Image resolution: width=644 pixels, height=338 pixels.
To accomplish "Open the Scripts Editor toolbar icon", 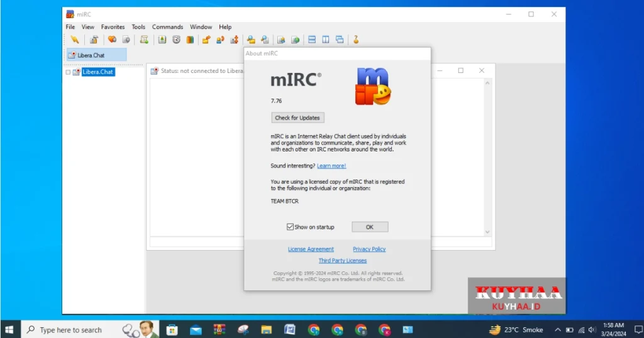I will click(144, 40).
